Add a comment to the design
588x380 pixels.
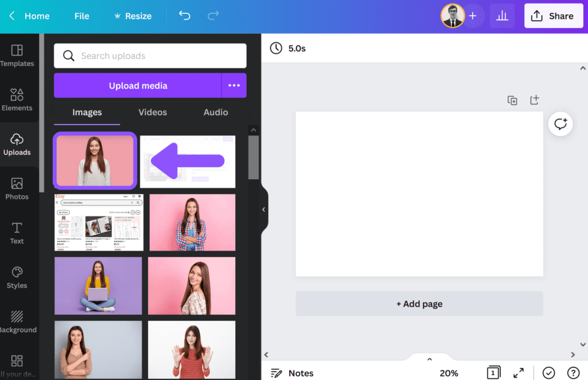point(560,124)
